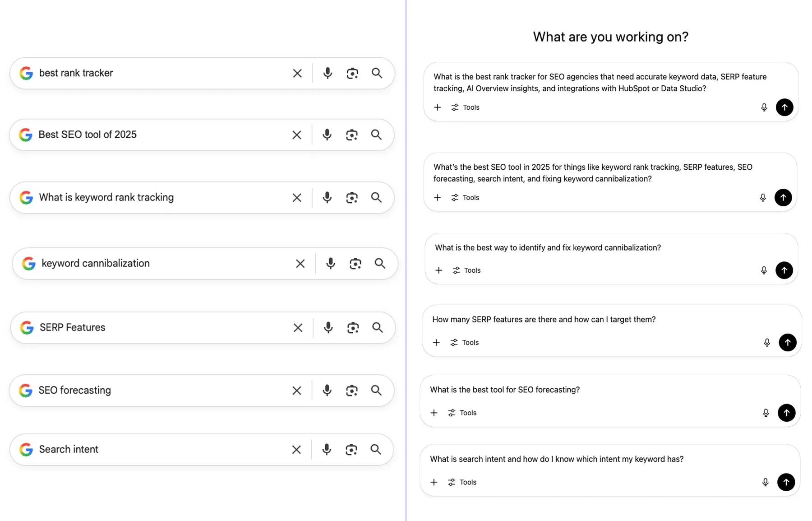Open Tools menu in SEO forecasting prompt

(463, 413)
